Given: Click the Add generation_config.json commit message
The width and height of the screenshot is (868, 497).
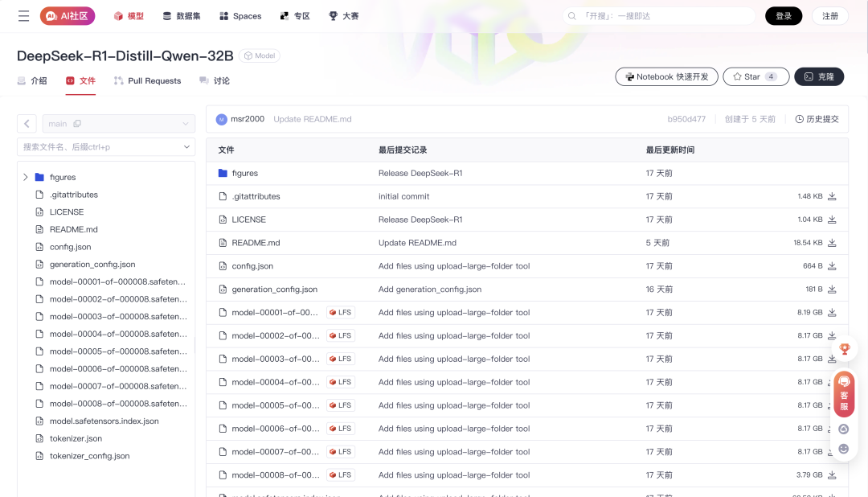Looking at the screenshot, I should coord(429,290).
